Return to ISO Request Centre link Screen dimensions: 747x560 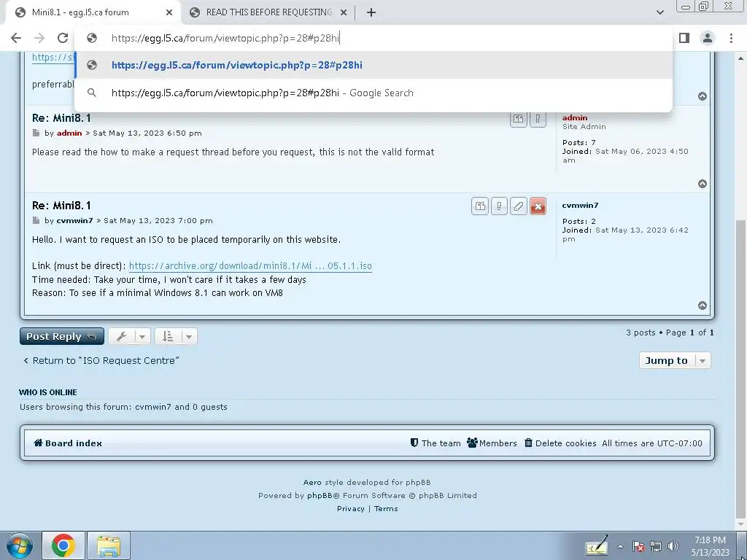[101, 360]
